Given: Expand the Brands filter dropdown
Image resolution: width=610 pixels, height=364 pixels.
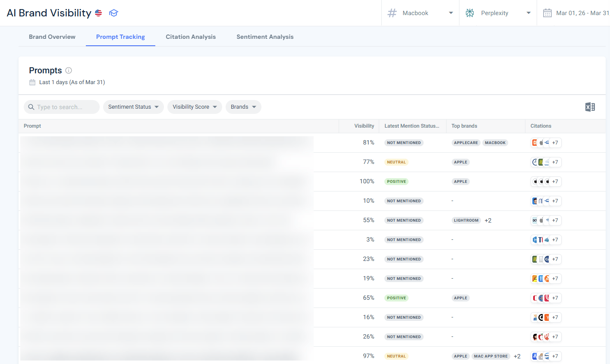Looking at the screenshot, I should 243,107.
